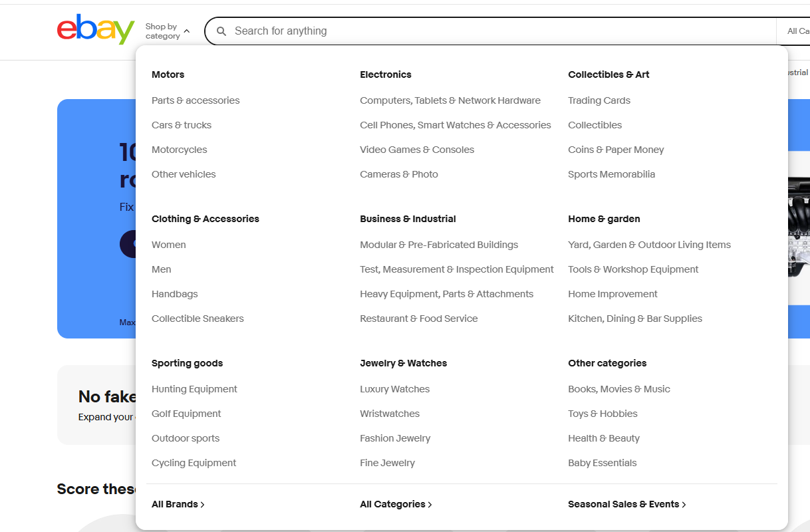810x532 pixels.
Task: Select Cars & trucks under Motors
Action: pos(182,124)
